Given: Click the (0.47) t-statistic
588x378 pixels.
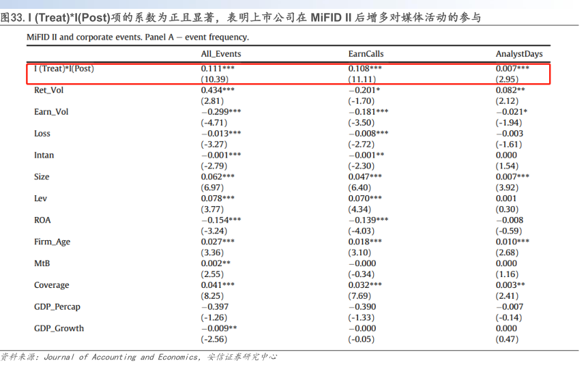Looking at the screenshot, I should (507, 339).
